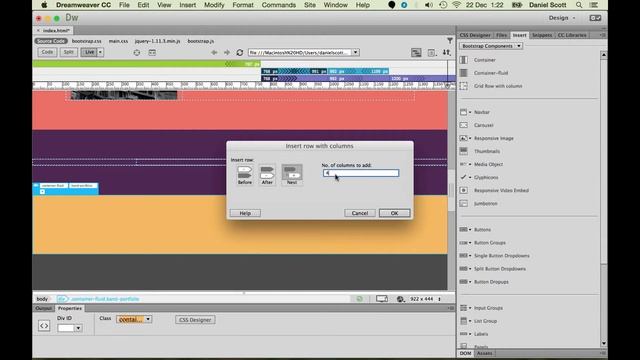Switch to Code view
This screenshot has width=640, height=360.
point(47,52)
